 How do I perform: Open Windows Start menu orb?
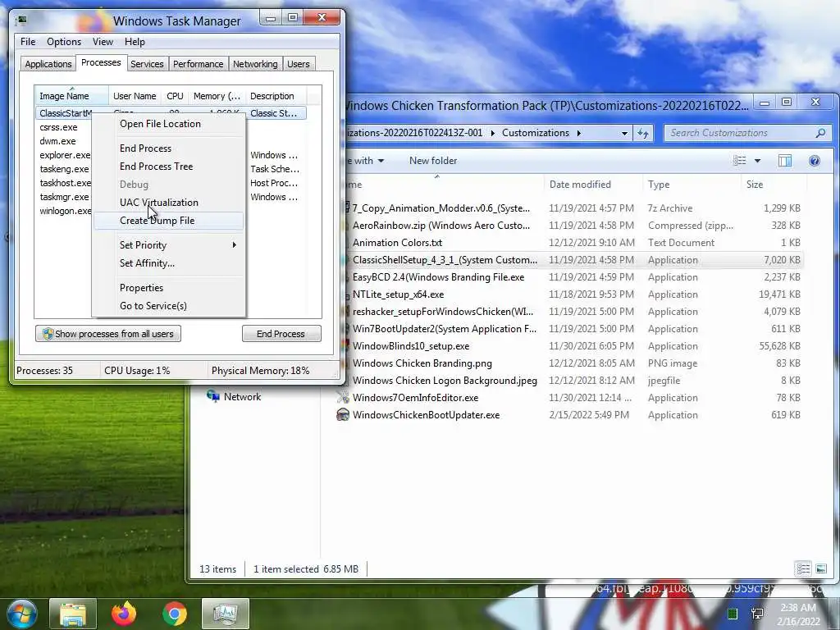pyautogui.click(x=21, y=614)
